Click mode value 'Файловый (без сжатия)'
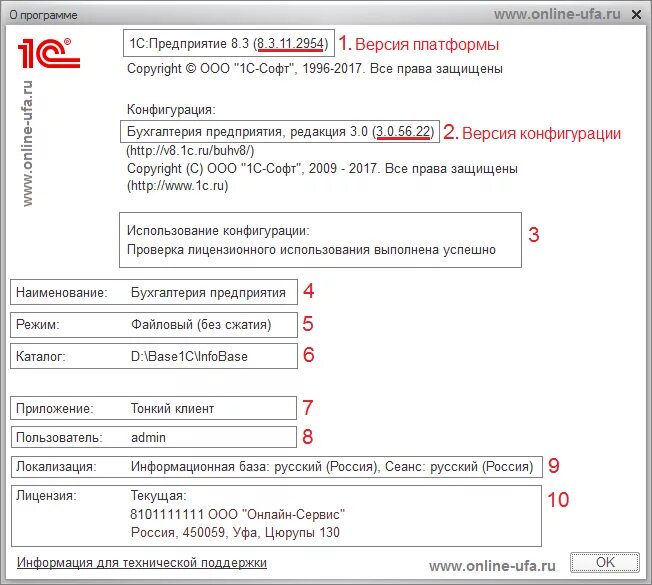Viewport: 652px width, 585px height. tap(201, 324)
